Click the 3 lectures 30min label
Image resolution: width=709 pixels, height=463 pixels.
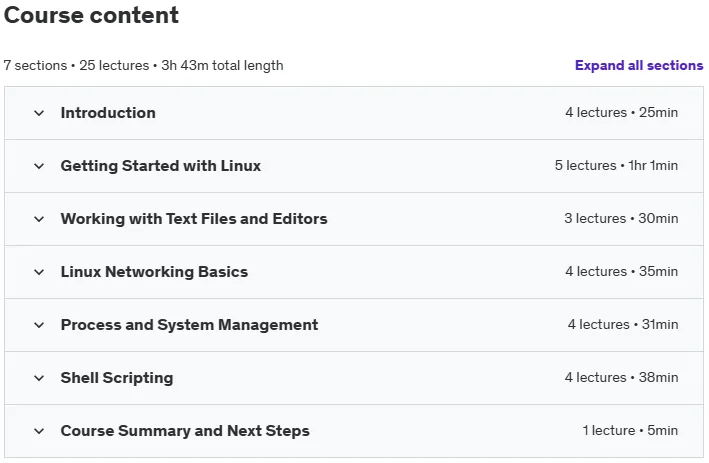[x=621, y=218]
